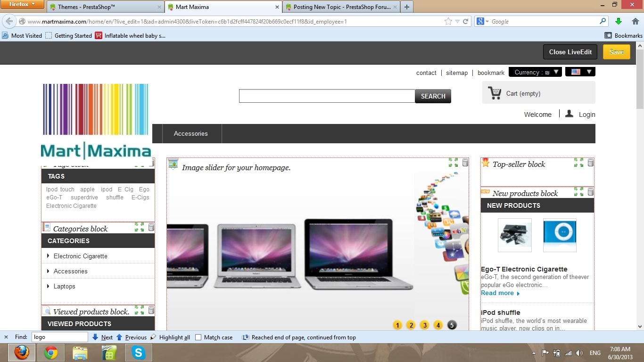Click the Image slider module icon
The image size is (644, 362).
173,164
